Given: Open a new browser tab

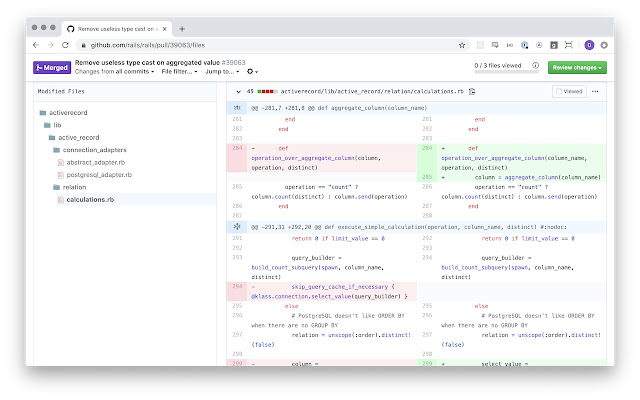Looking at the screenshot, I should click(x=181, y=28).
